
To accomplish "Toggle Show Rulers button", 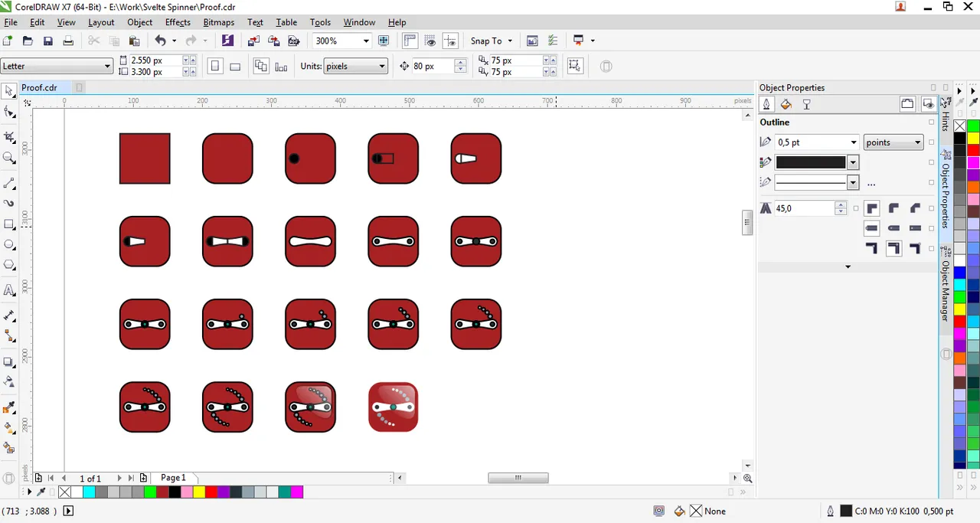I will 410,41.
